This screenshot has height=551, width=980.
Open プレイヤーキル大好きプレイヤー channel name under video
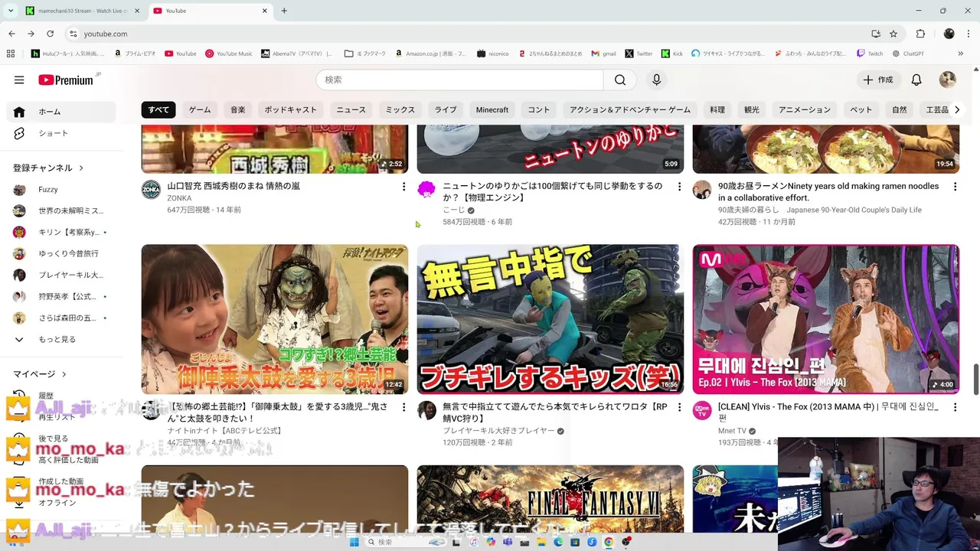click(498, 431)
